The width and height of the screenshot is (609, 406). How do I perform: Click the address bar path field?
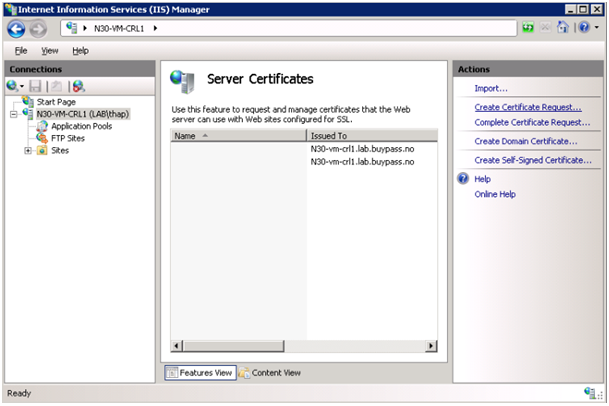(x=288, y=28)
